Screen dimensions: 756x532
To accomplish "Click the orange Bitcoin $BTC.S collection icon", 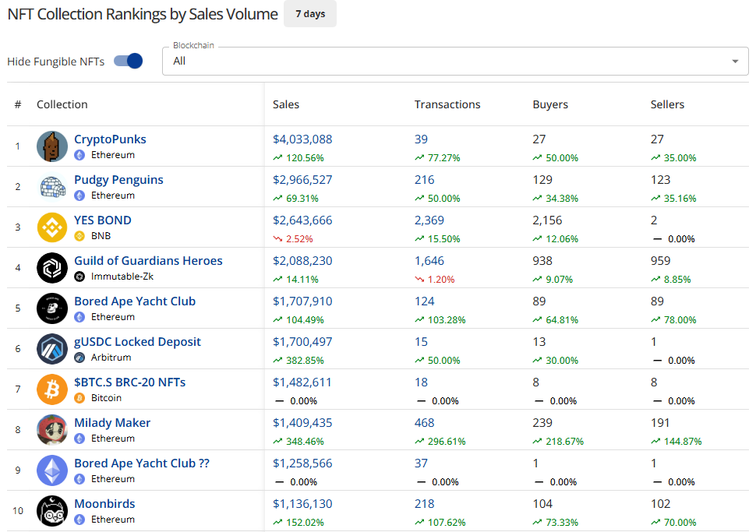I will point(52,389).
